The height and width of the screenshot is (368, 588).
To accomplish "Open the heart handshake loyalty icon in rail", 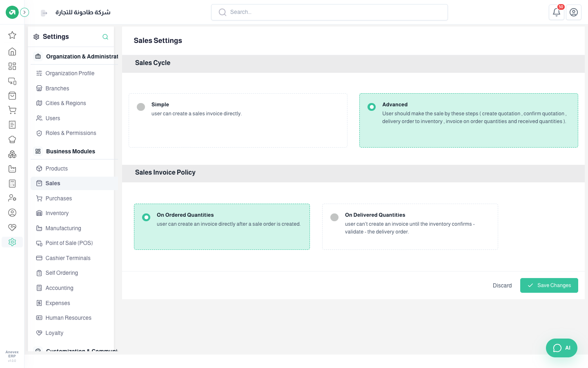I will [x=12, y=227].
